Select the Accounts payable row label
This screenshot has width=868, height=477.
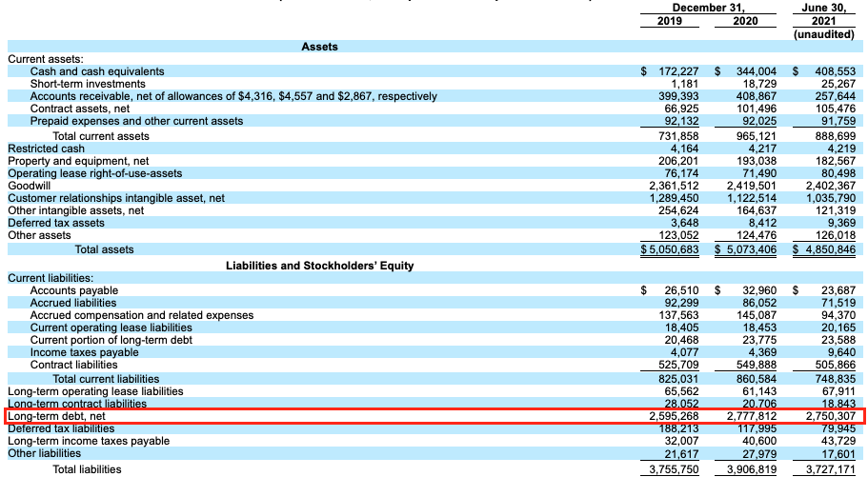(x=74, y=290)
